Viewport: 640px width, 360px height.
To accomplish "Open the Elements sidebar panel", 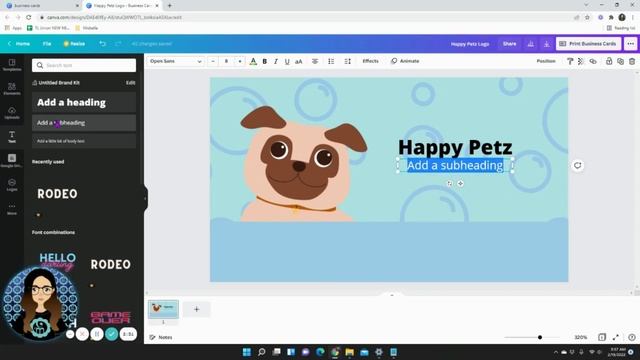I will pyautogui.click(x=12, y=89).
